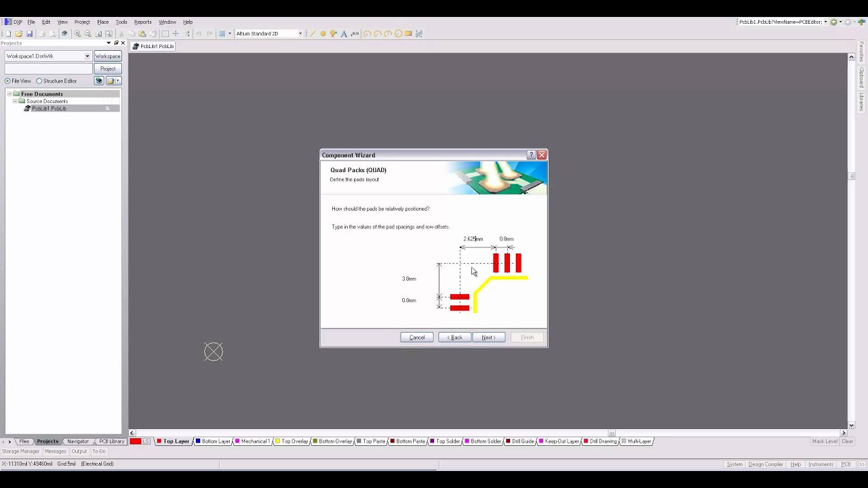Click the DXP system menu icon

[x=13, y=22]
